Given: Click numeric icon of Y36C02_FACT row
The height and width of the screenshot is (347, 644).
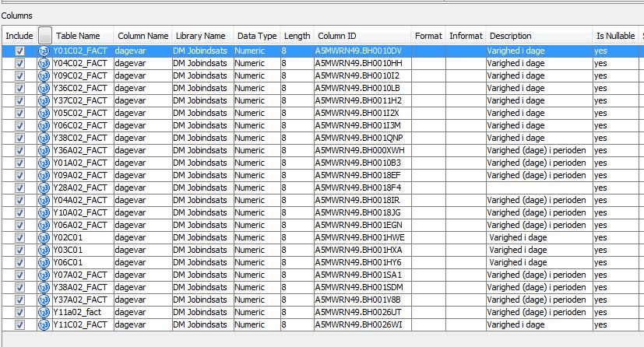Looking at the screenshot, I should click(44, 88).
